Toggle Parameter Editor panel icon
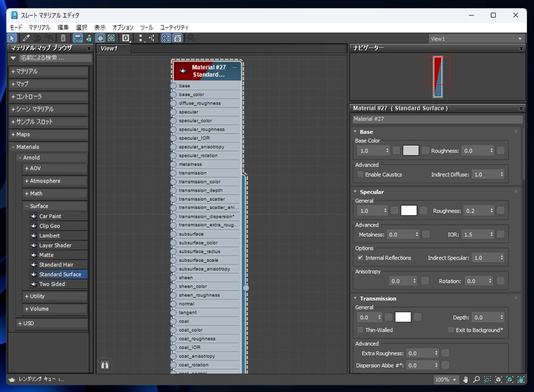The image size is (534, 392). 178,38
